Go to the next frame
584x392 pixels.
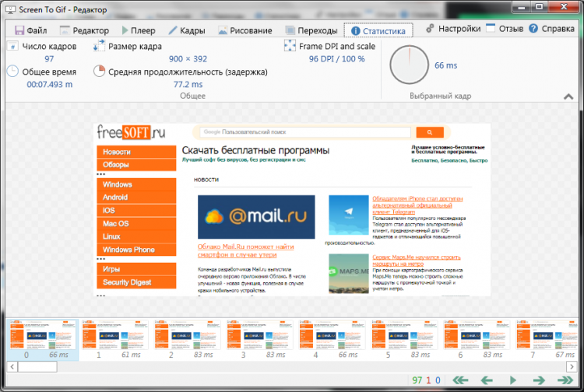pos(539,380)
